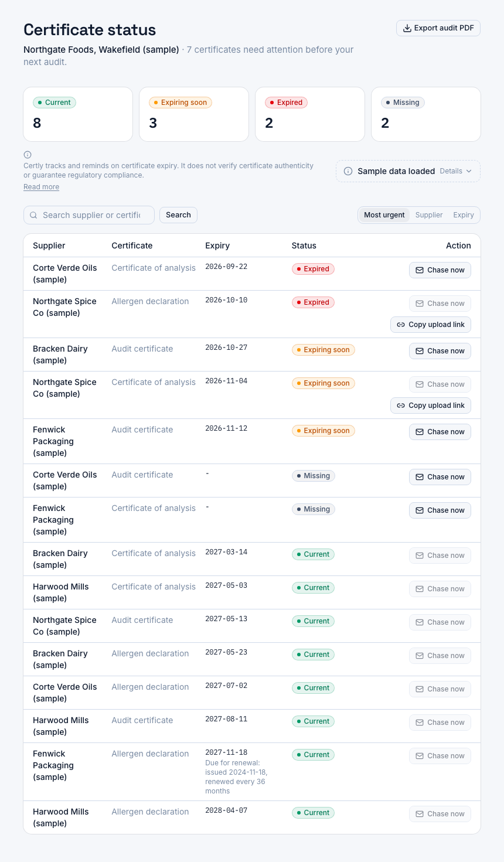Click the Current badge on the 2027-08-11 row
The image size is (504, 862).
[313, 721]
